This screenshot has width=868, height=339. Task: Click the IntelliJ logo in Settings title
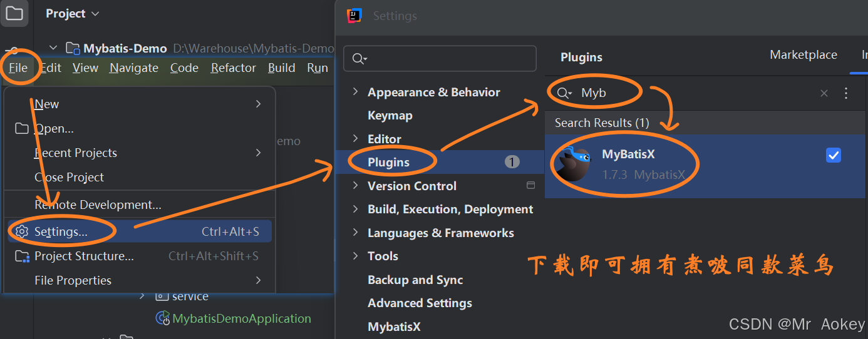[354, 16]
